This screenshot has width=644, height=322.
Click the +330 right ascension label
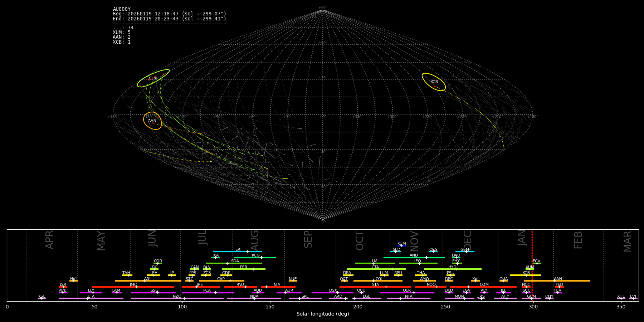[357, 117]
